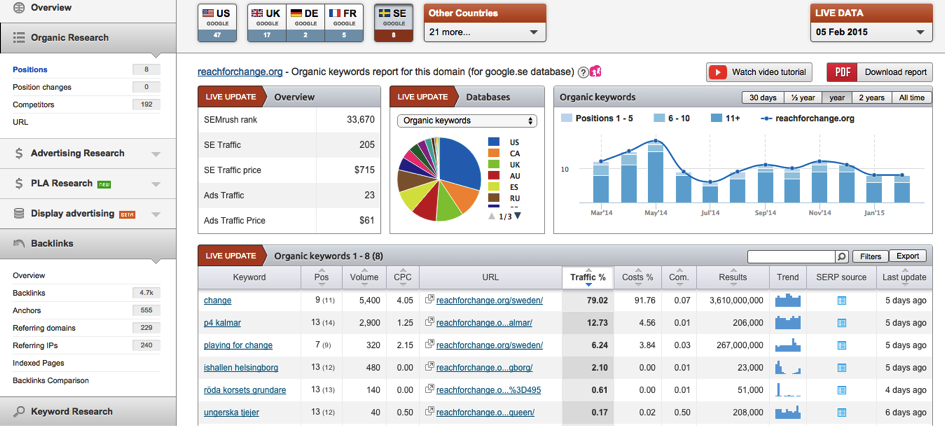Open Competitors in sidebar

[34, 105]
